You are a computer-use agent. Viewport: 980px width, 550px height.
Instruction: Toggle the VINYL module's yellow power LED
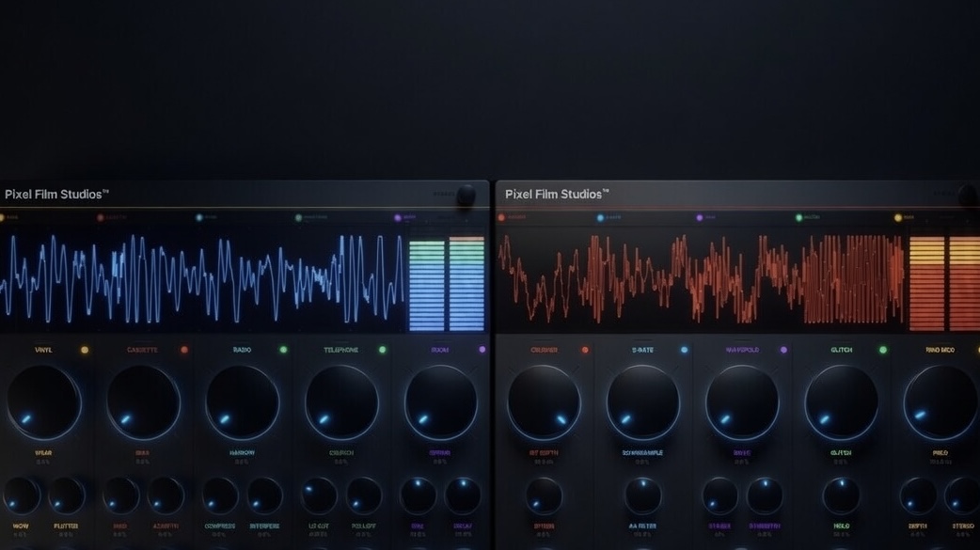(x=85, y=350)
